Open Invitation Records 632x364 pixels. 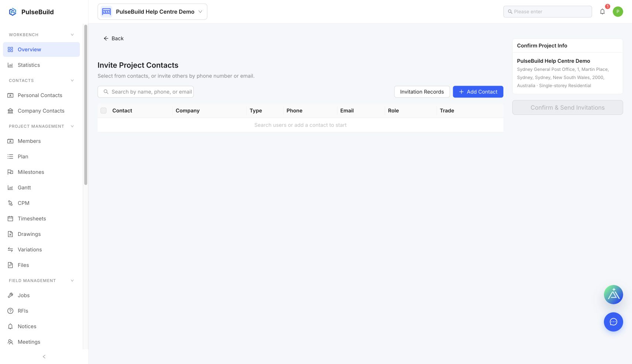[x=422, y=92]
